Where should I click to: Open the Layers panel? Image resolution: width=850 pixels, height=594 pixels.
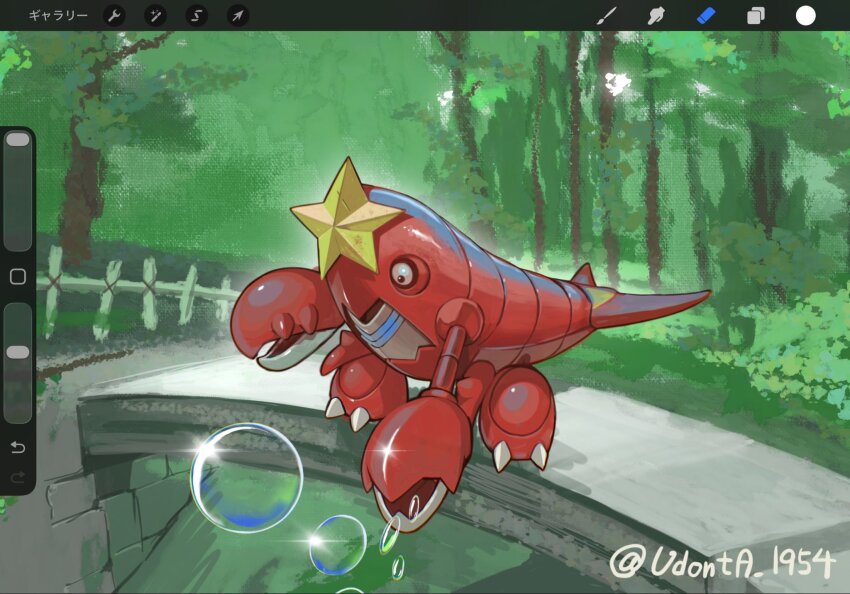pyautogui.click(x=756, y=16)
